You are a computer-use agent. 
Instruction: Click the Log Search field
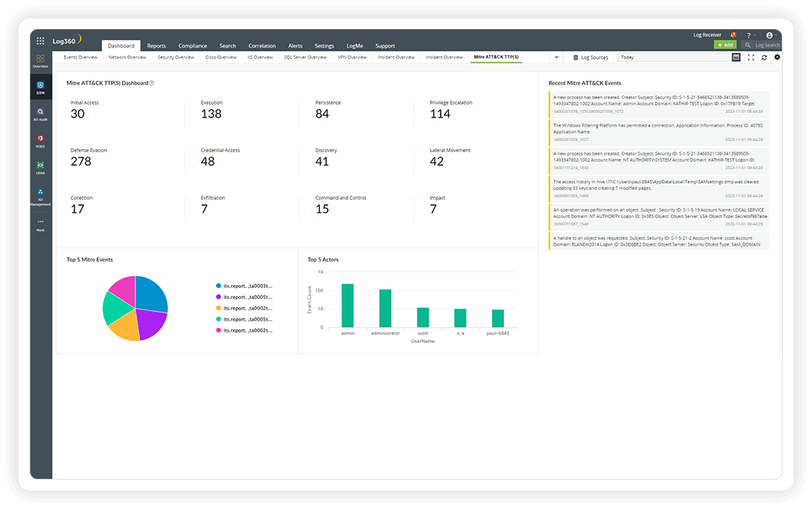[766, 45]
